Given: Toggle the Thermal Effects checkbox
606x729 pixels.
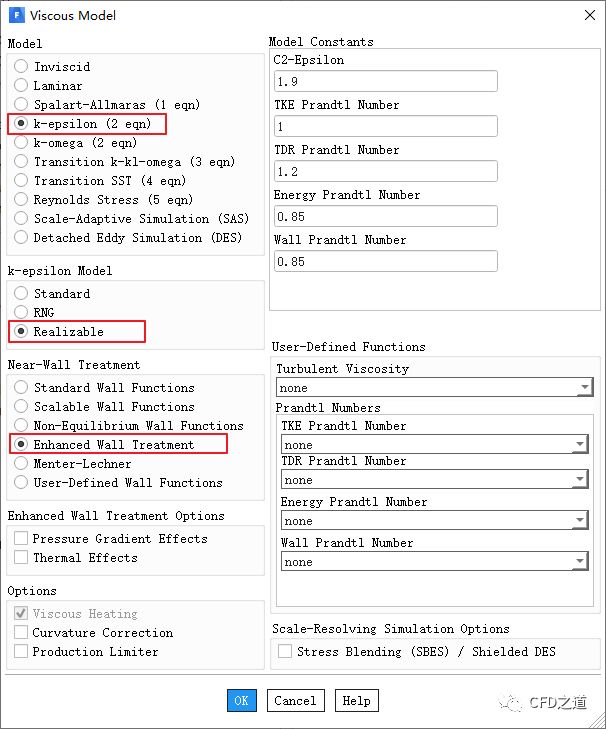Looking at the screenshot, I should click(21, 558).
